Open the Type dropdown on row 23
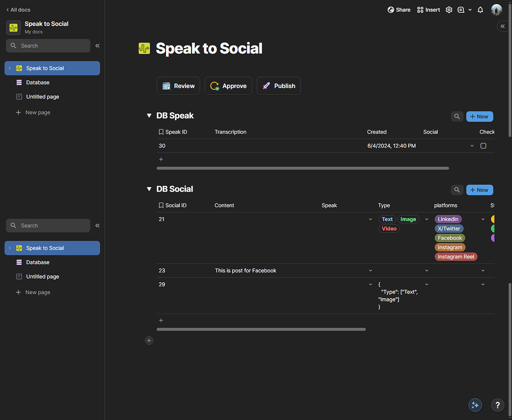512x420 pixels. point(426,270)
